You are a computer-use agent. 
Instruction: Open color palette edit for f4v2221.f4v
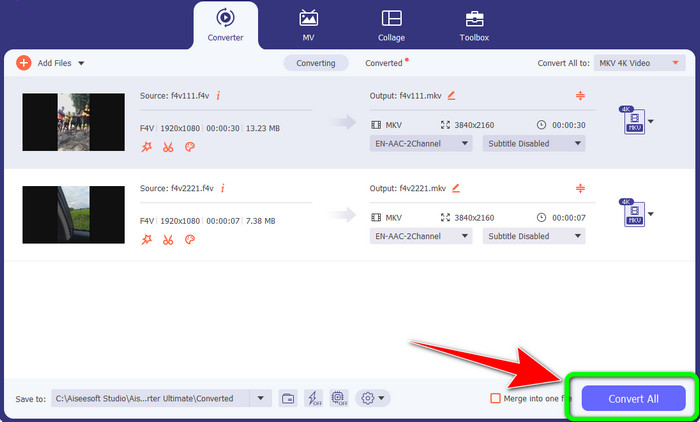(190, 240)
